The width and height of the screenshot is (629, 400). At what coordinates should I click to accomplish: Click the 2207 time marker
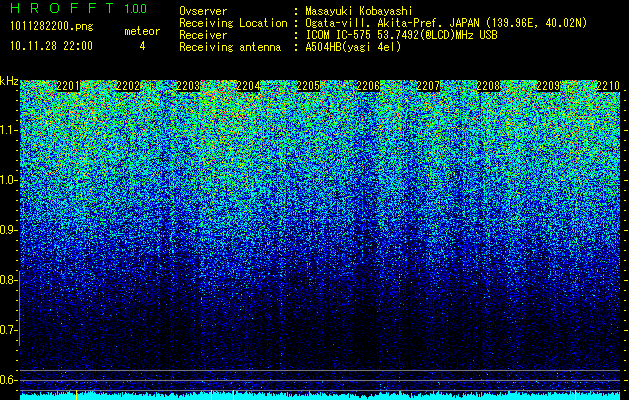428,86
